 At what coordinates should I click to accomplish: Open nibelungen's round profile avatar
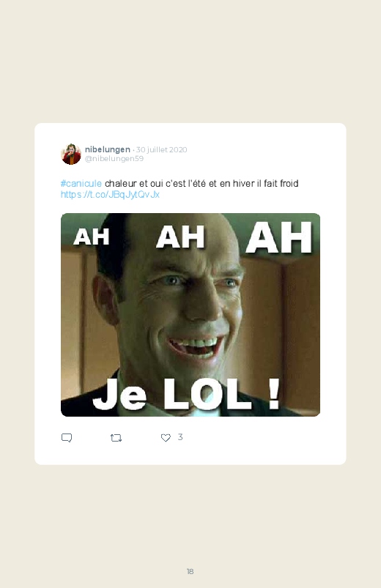click(71, 154)
